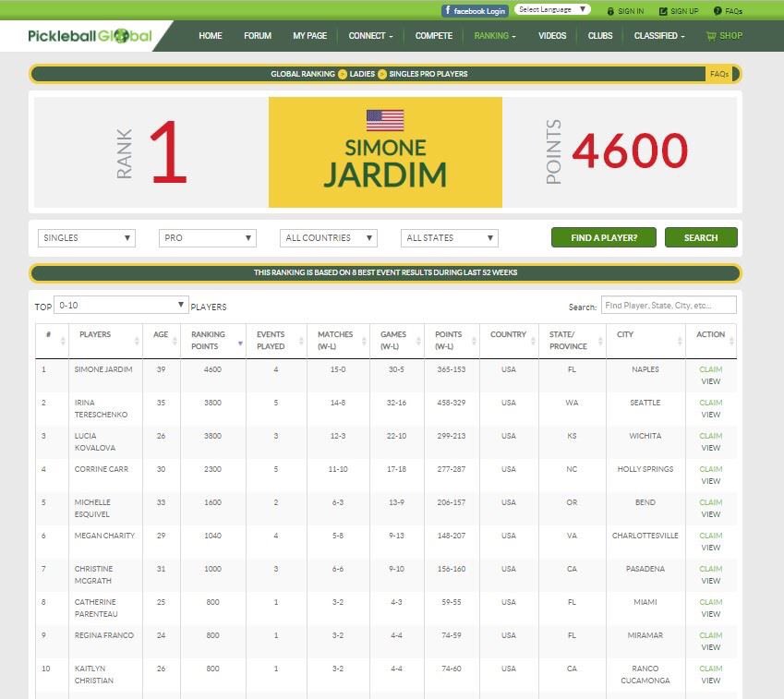Viewport: 784px width, 699px height.
Task: Open the All Countries dropdown
Action: click(x=329, y=238)
